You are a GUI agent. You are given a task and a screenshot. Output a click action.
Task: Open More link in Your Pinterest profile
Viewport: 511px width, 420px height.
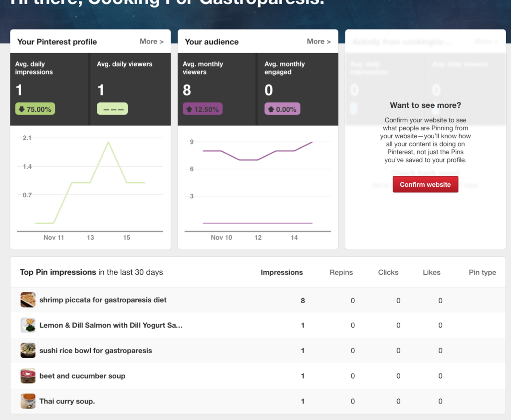pos(152,41)
